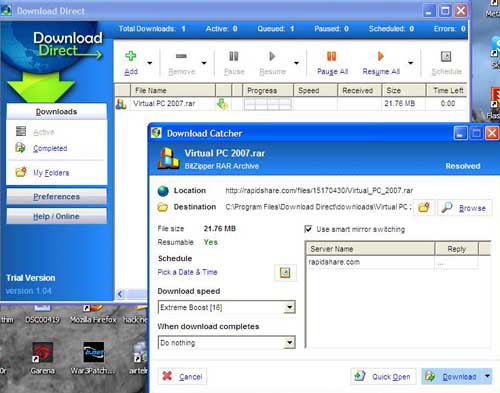The width and height of the screenshot is (500, 393).
Task: Click Pick a Date & Time link
Action: tap(187, 272)
